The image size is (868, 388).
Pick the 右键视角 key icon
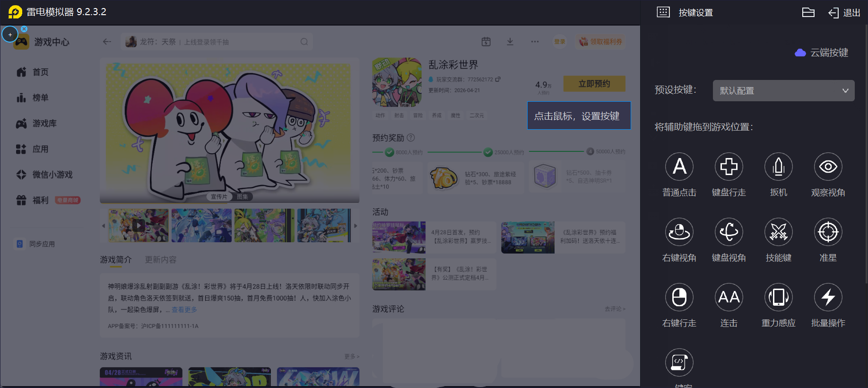click(679, 232)
